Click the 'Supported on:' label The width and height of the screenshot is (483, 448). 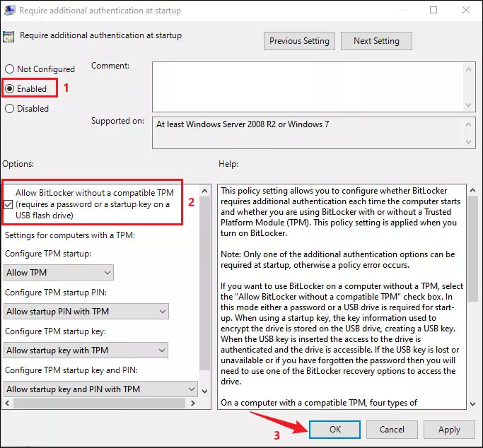117,121
